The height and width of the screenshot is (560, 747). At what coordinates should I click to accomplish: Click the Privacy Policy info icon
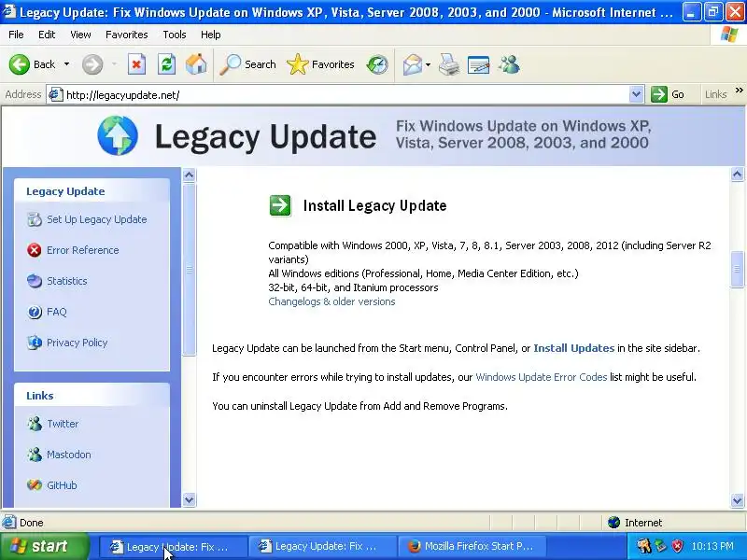point(35,343)
